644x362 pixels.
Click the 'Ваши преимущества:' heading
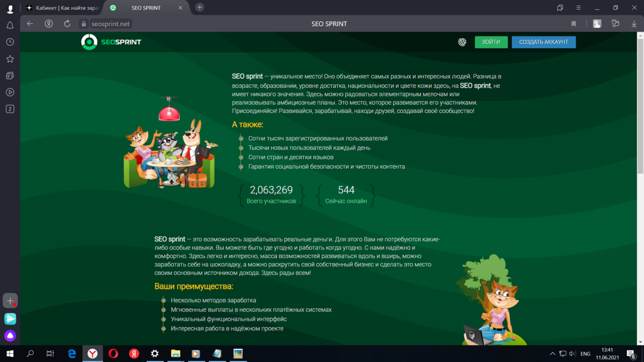[194, 286]
